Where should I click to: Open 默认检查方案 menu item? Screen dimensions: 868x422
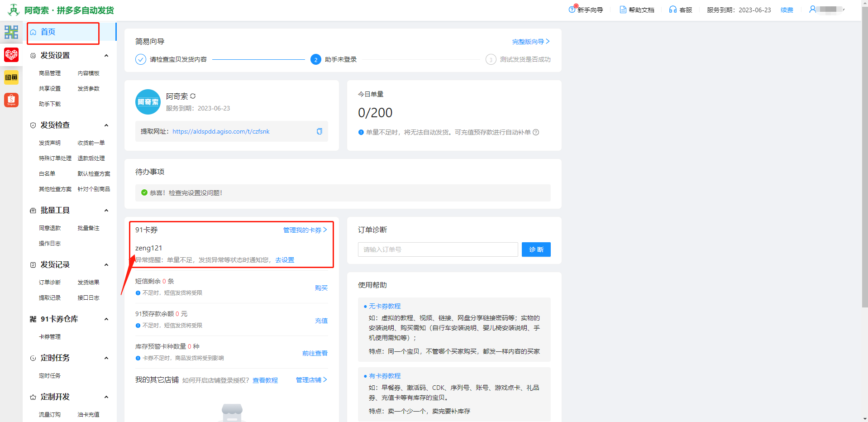click(94, 173)
